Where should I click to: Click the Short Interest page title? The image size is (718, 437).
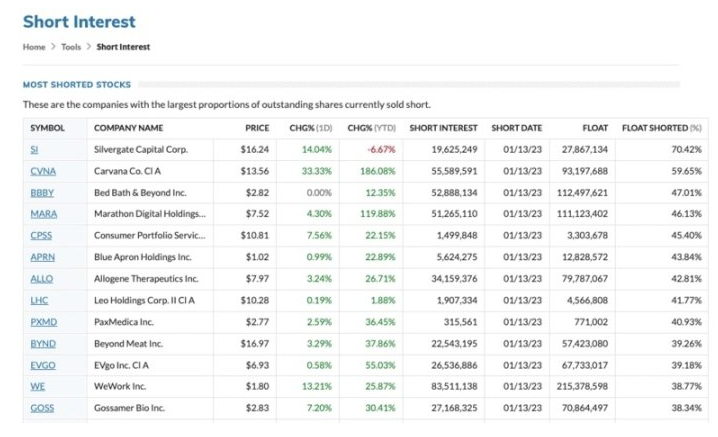pos(79,22)
